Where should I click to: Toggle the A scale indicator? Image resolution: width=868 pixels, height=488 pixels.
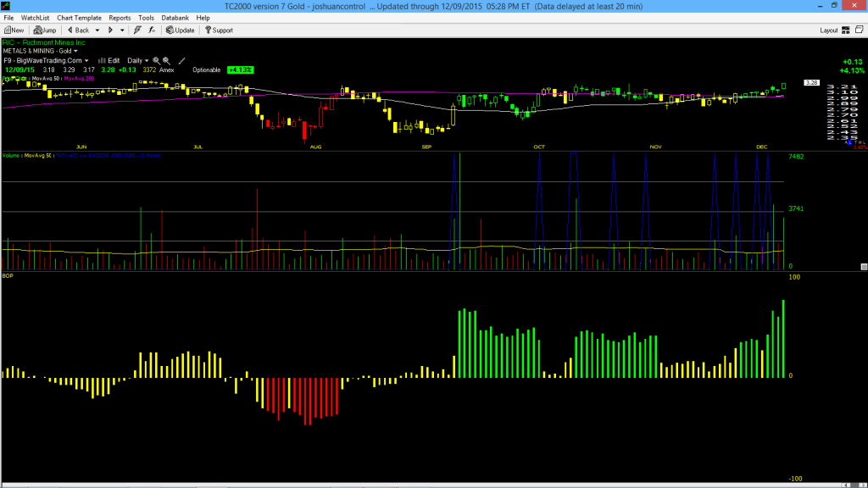[x=846, y=142]
